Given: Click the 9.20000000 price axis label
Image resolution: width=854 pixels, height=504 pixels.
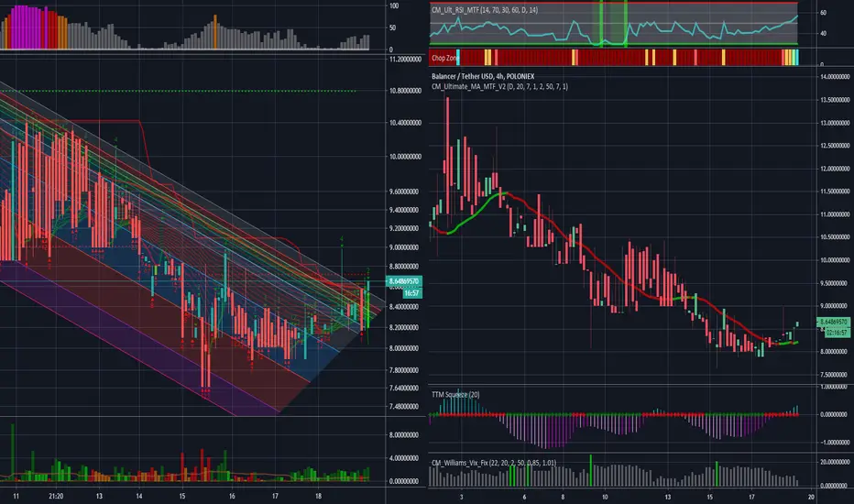Looking at the screenshot, I should click(404, 228).
